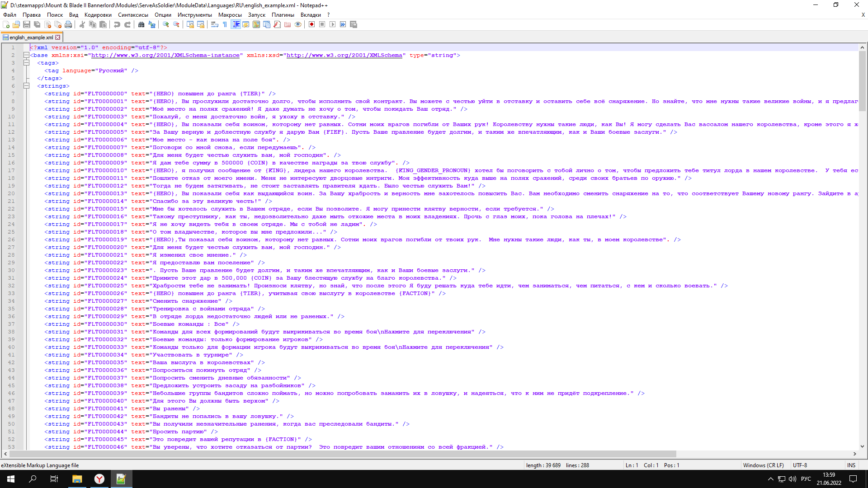Undo the last action via toolbar
Image resolution: width=868 pixels, height=488 pixels.
tap(117, 24)
